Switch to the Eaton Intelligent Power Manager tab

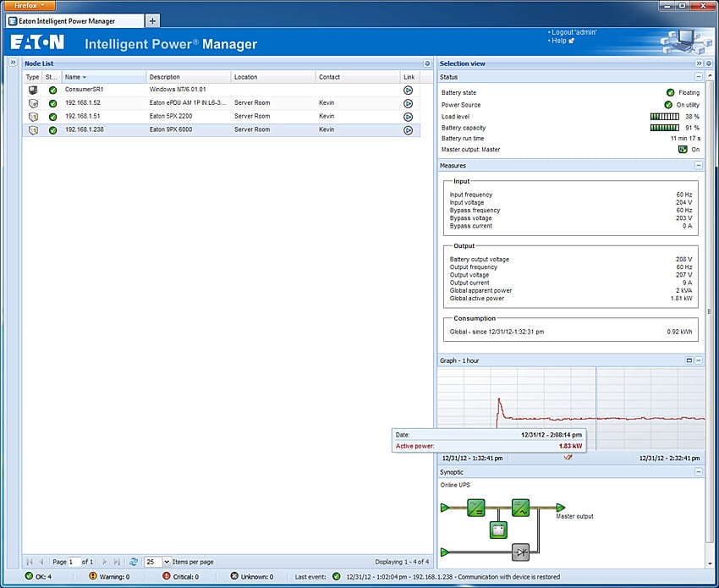pyautogui.click(x=75, y=21)
